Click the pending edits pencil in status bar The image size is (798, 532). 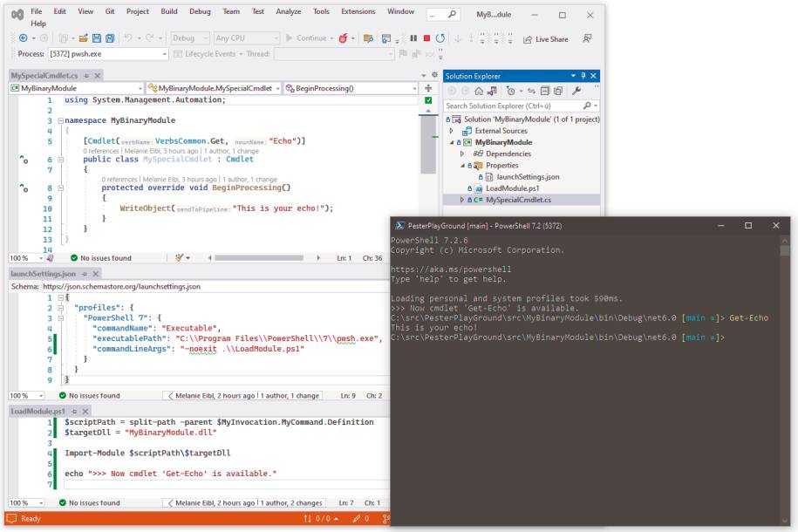356,519
